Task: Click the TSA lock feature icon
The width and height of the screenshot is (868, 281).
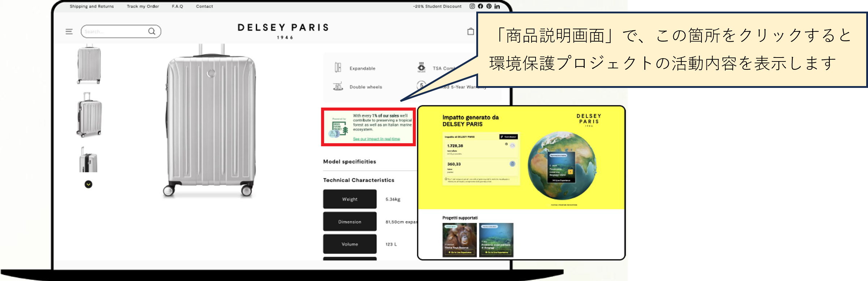Action: coord(421,67)
